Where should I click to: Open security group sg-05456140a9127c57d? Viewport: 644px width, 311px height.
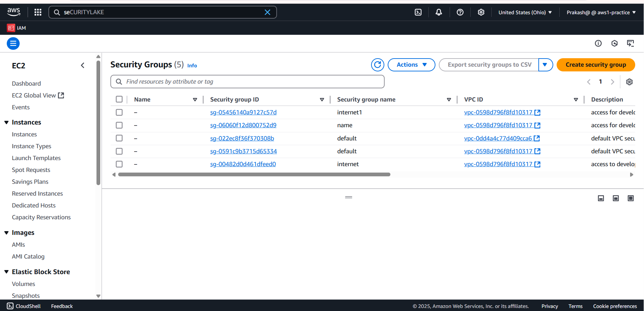pos(243,112)
